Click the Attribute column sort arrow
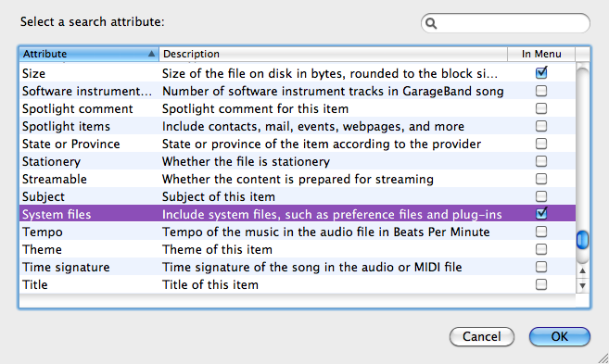Viewport: 609px width, 364px height. click(x=151, y=54)
